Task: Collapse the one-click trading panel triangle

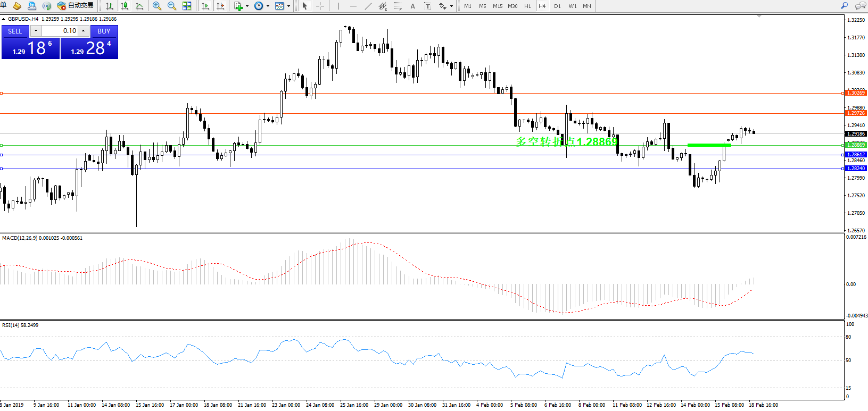Action: 4,19
